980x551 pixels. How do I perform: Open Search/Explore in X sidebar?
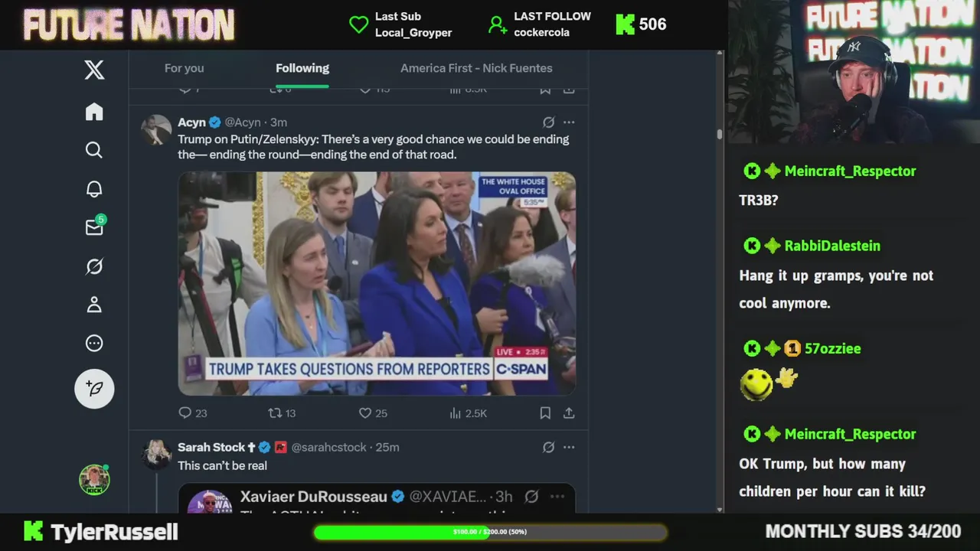pyautogui.click(x=94, y=150)
